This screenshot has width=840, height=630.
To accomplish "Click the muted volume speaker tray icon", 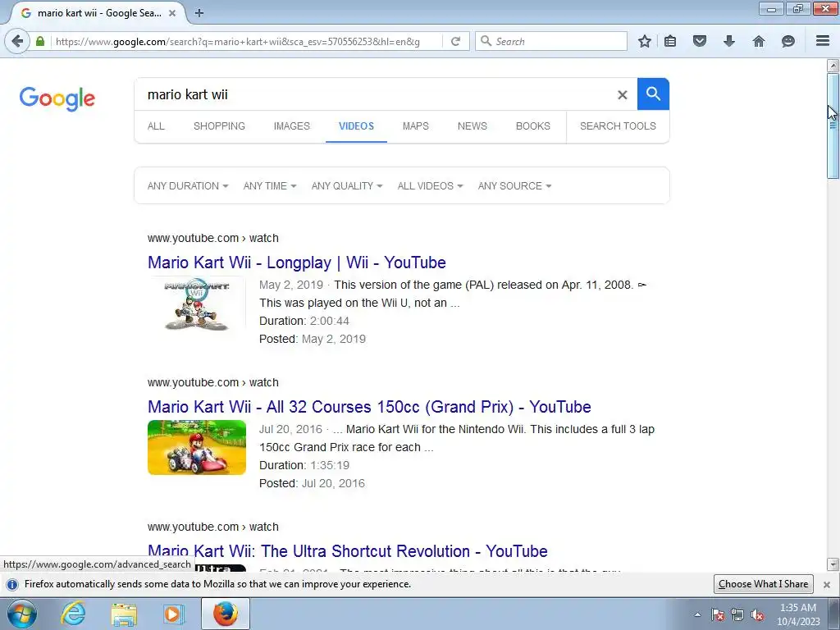I will pyautogui.click(x=757, y=614).
